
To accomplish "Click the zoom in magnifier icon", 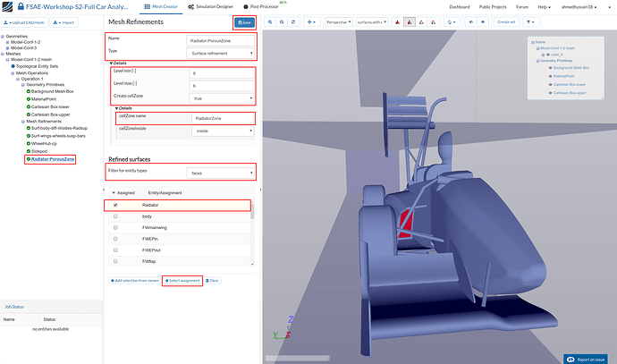I will (x=271, y=21).
